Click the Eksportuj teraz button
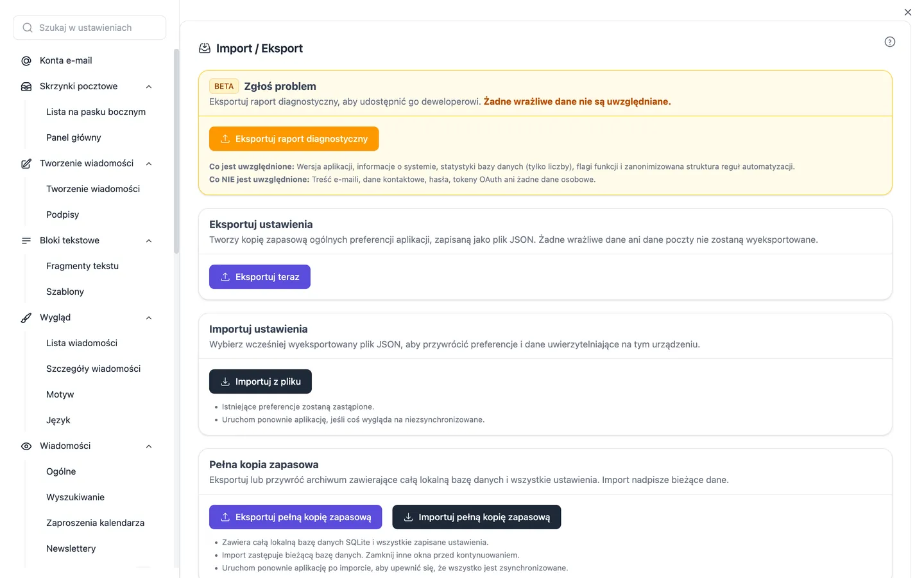924x578 pixels. click(x=260, y=277)
